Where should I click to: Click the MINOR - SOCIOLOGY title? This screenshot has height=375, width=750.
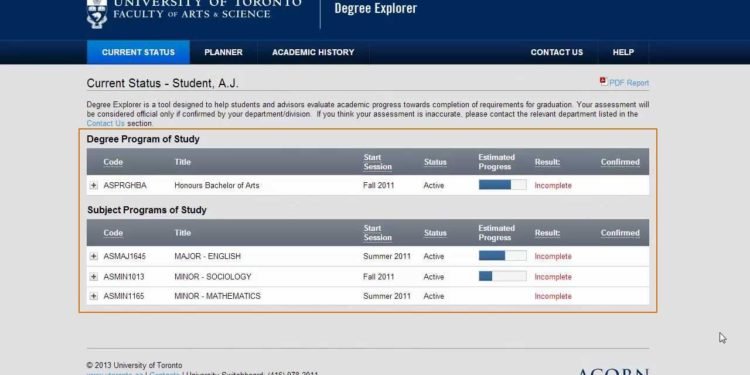pyautogui.click(x=213, y=277)
